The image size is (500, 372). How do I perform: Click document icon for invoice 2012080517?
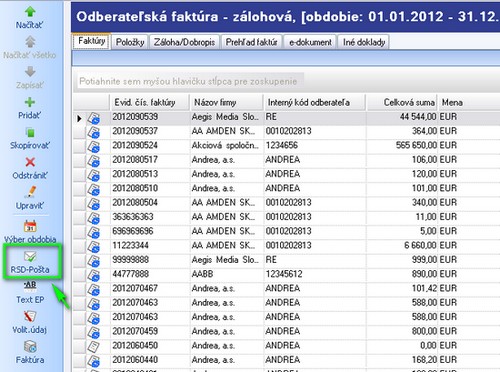94,161
